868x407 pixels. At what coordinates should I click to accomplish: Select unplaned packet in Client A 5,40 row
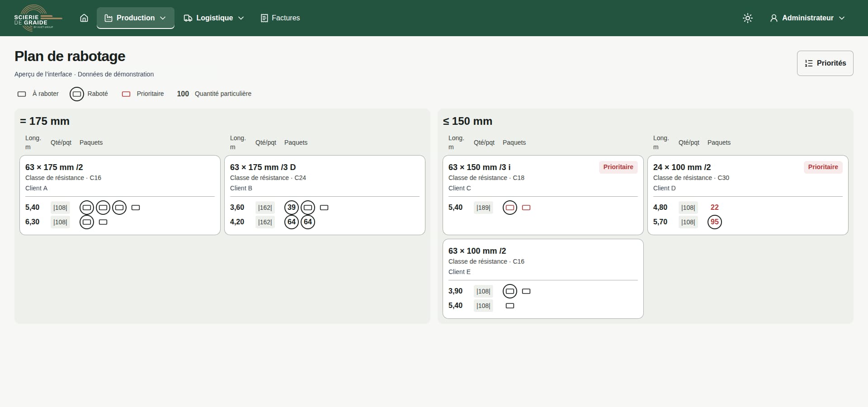136,208
